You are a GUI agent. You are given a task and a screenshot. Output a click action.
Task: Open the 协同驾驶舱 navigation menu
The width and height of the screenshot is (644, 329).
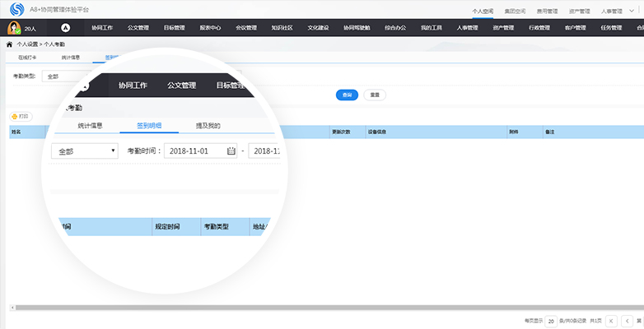357,28
